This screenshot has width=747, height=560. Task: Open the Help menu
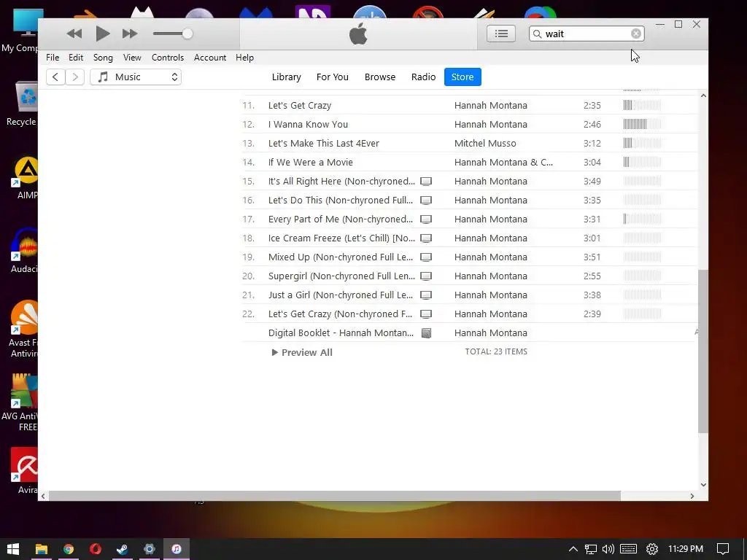point(245,58)
